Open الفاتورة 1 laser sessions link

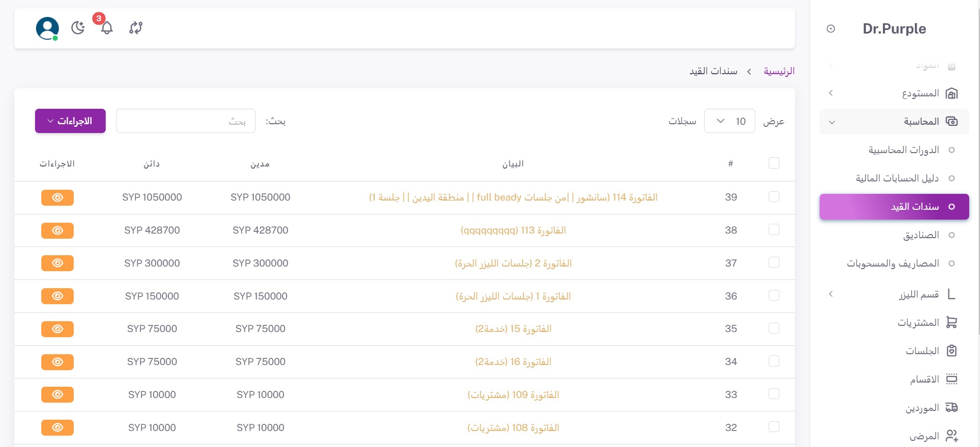513,296
